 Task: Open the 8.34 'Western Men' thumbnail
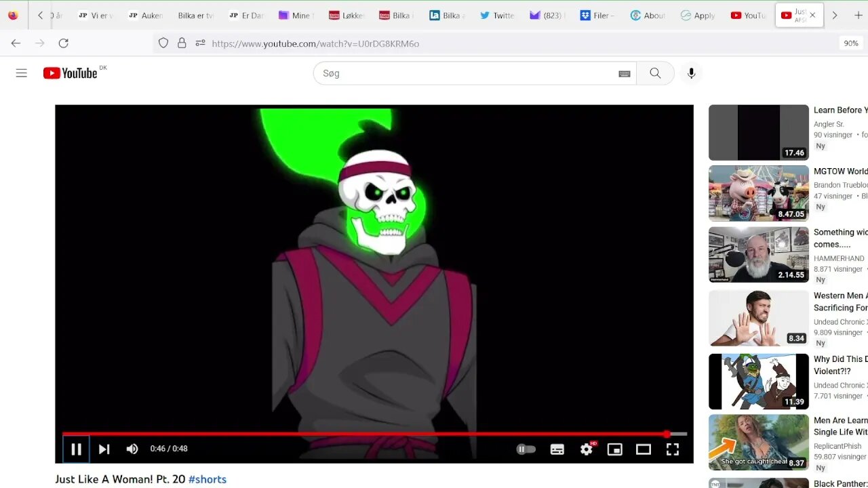(759, 318)
